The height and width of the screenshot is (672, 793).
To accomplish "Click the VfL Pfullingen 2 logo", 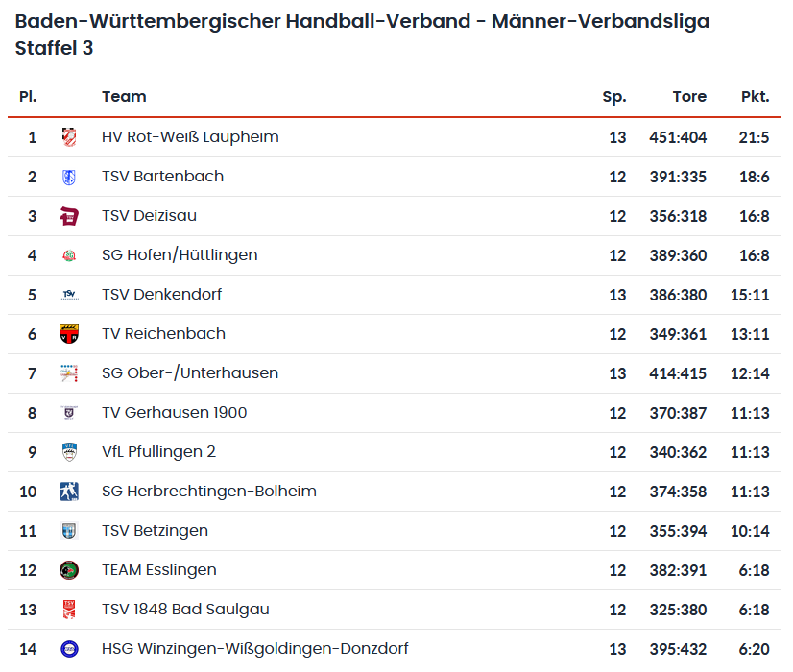I will click(68, 452).
